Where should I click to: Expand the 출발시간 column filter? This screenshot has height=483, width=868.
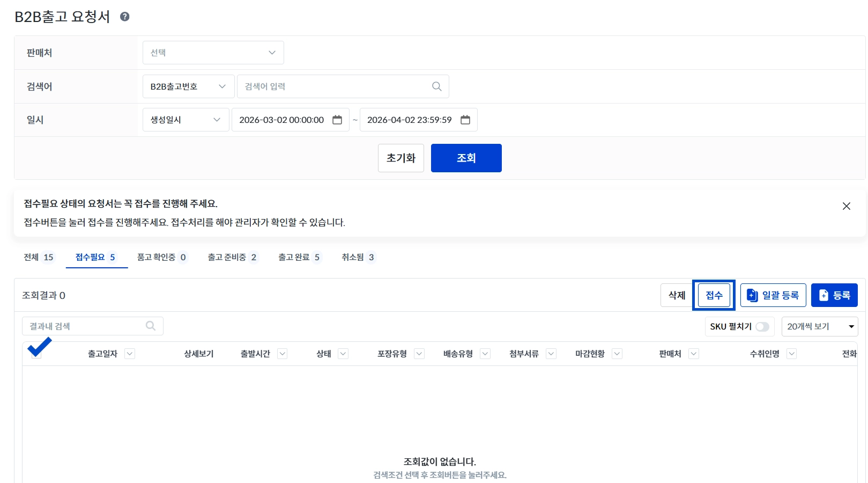click(283, 354)
